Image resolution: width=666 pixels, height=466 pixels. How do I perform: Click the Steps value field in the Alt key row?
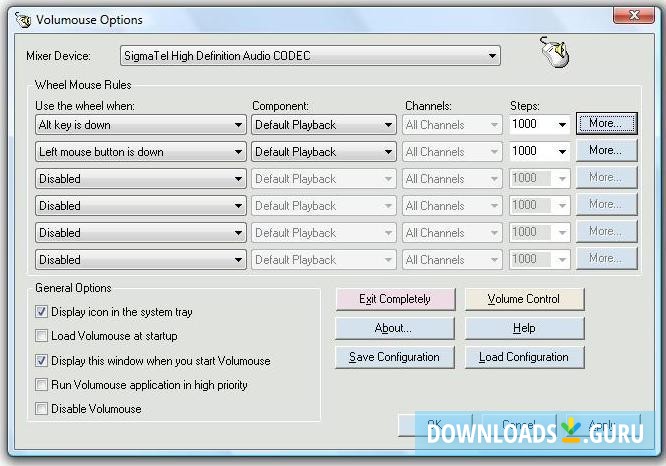coord(532,124)
